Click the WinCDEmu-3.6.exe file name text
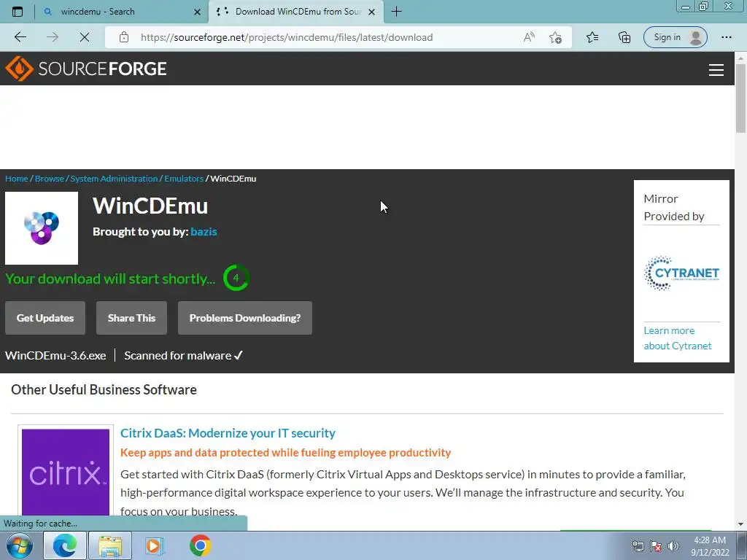This screenshot has height=560, width=747. (x=55, y=356)
